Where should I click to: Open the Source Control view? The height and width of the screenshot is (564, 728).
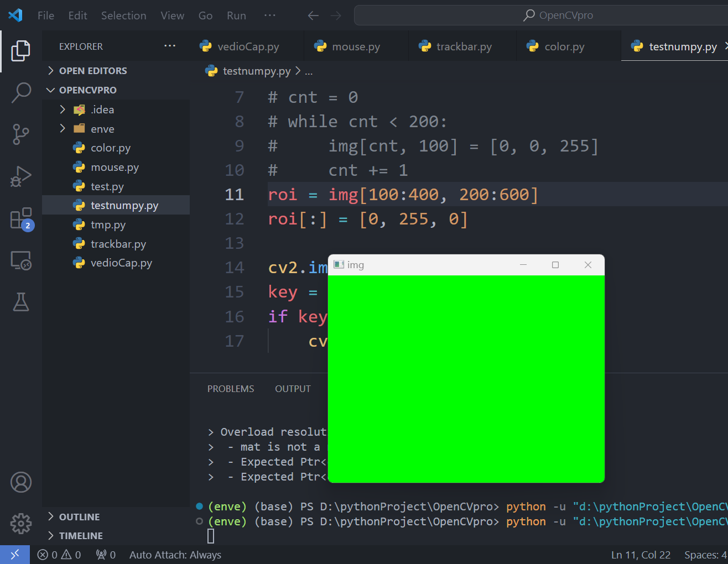coord(21,134)
